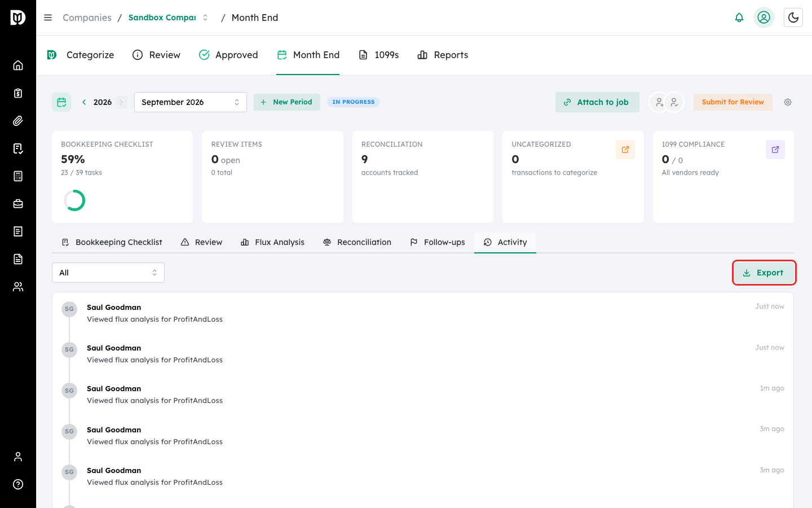The height and width of the screenshot is (508, 812).
Task: Go to the 1099s tab
Action: tap(379, 55)
